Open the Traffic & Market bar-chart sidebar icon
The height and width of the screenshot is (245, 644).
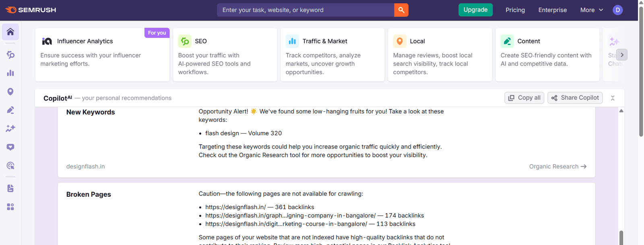[x=10, y=73]
